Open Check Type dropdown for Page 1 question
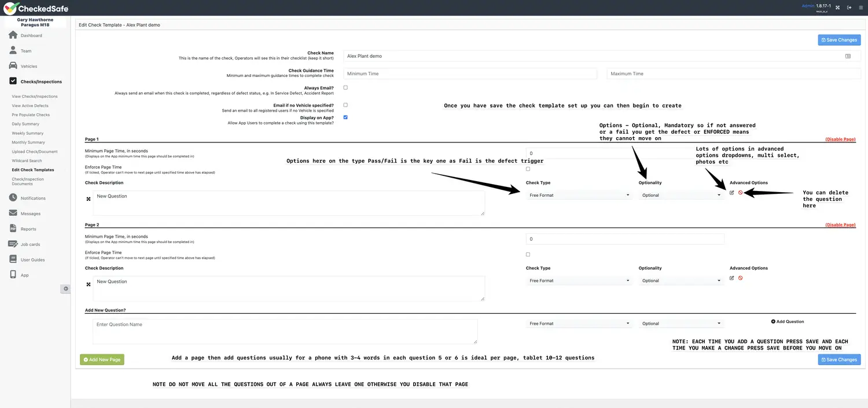 [x=579, y=196]
